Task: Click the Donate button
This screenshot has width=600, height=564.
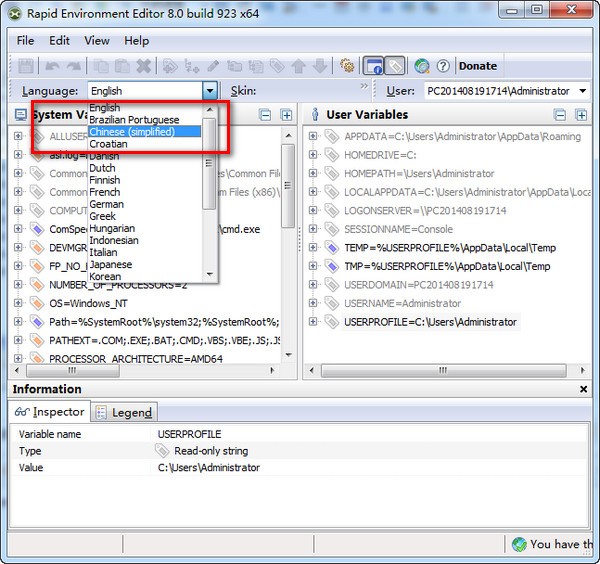Action: click(477, 66)
